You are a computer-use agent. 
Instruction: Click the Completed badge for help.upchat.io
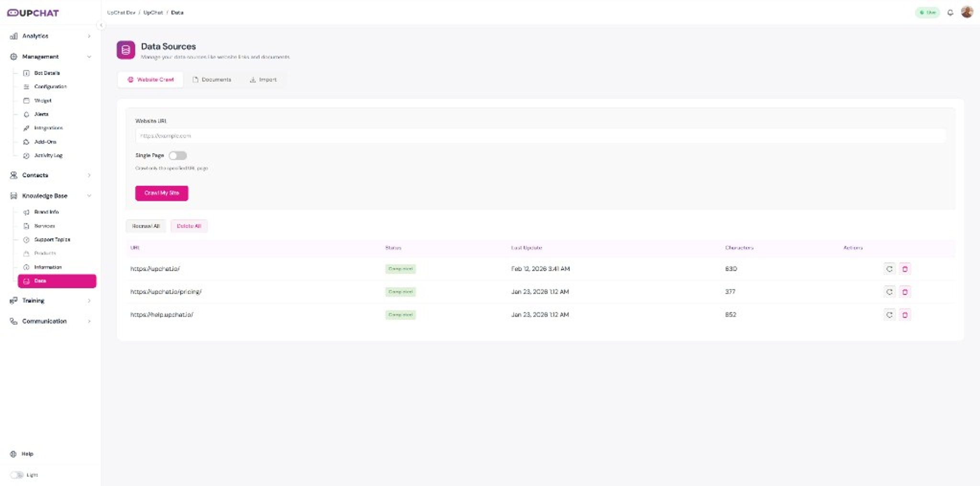tap(401, 315)
